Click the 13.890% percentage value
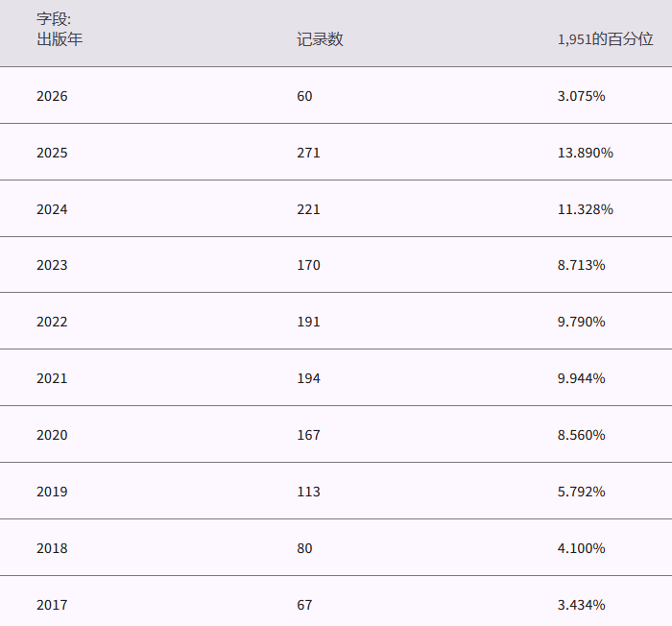The width and height of the screenshot is (672, 626). coord(585,153)
